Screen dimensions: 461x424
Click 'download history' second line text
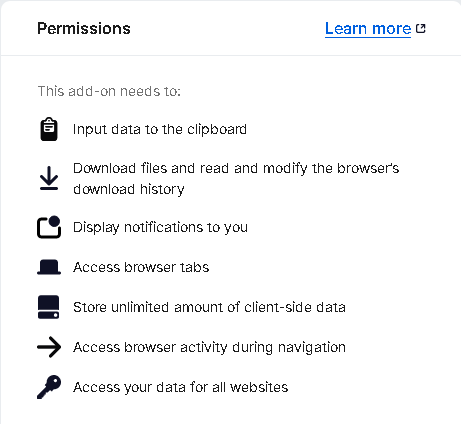[x=129, y=189]
